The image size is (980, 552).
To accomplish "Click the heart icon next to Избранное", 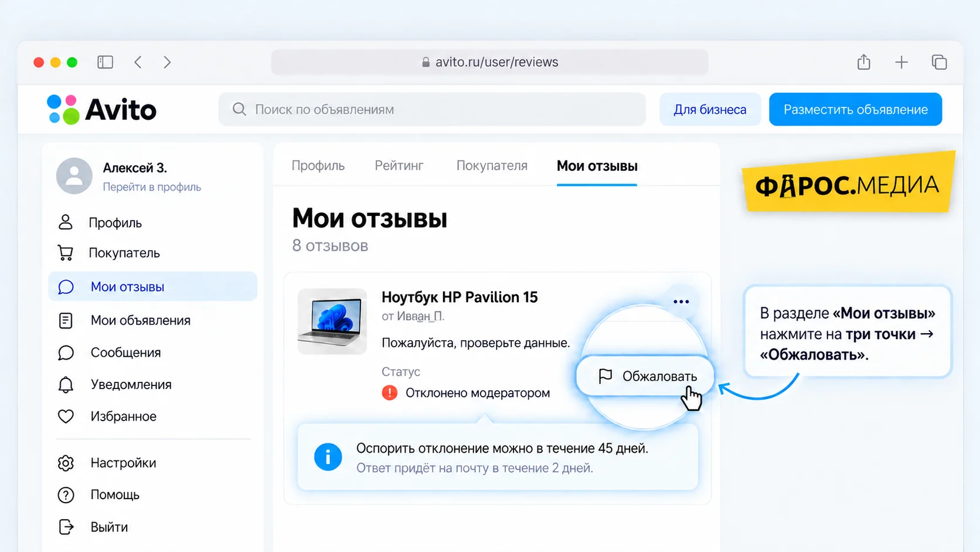I will click(x=66, y=416).
